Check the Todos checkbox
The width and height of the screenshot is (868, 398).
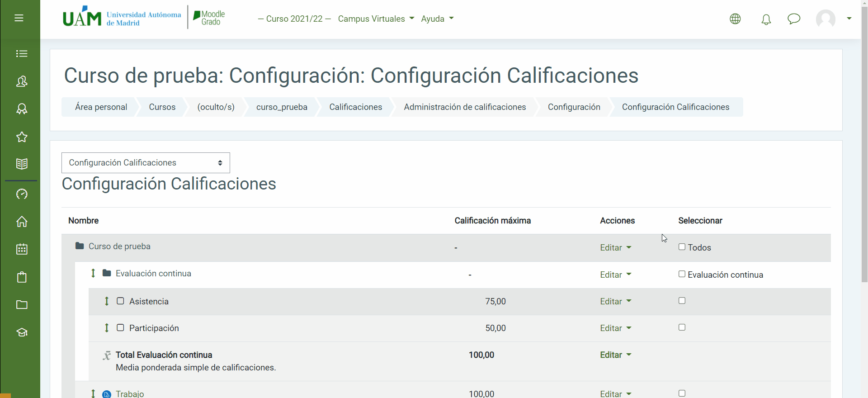[x=682, y=247]
